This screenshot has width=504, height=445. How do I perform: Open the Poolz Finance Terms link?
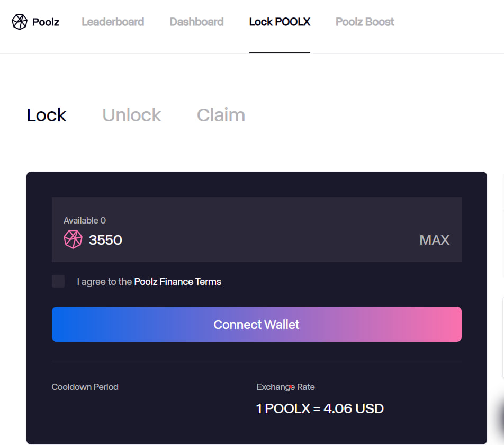(178, 282)
